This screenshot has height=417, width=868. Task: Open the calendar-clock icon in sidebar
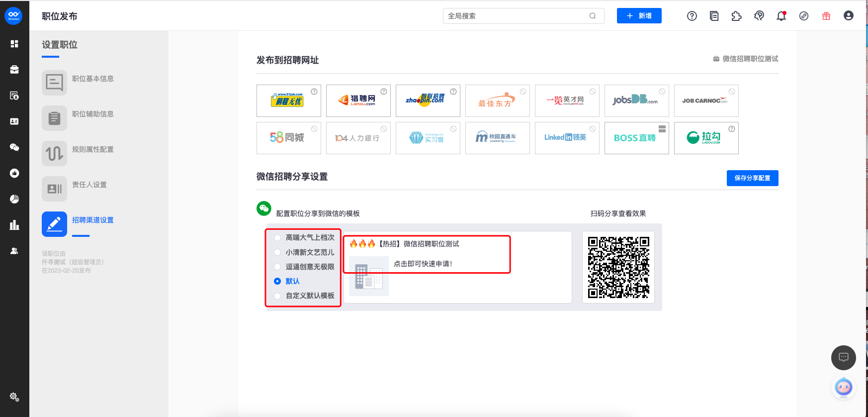click(x=14, y=96)
